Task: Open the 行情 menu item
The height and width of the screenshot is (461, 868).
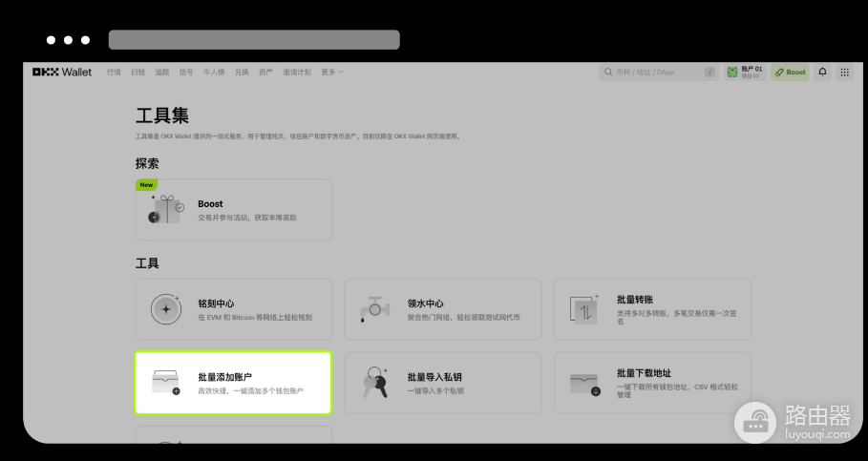Action: [x=114, y=72]
